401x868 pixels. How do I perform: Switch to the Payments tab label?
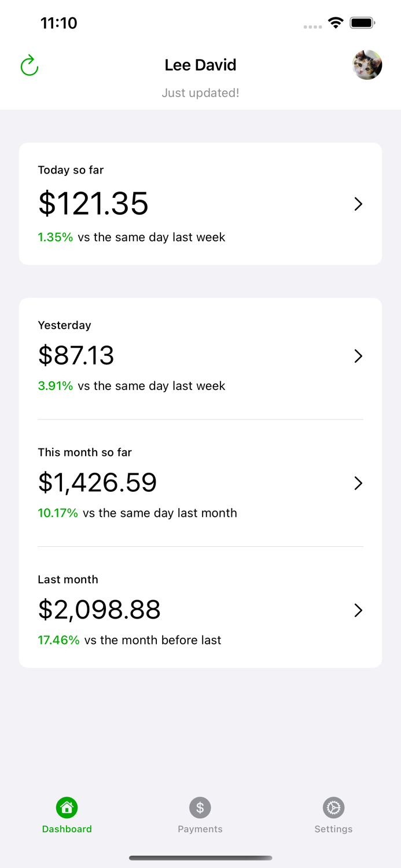200,829
